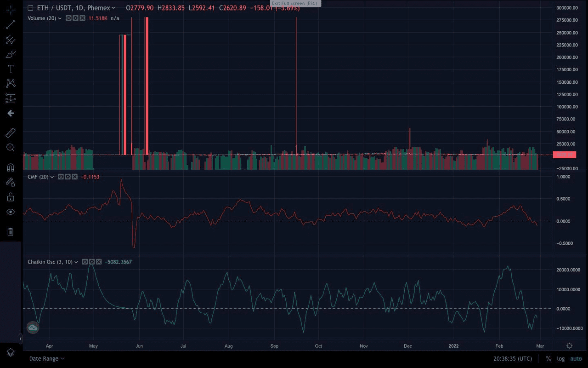Select the crosshair cursor tool

tap(10, 10)
